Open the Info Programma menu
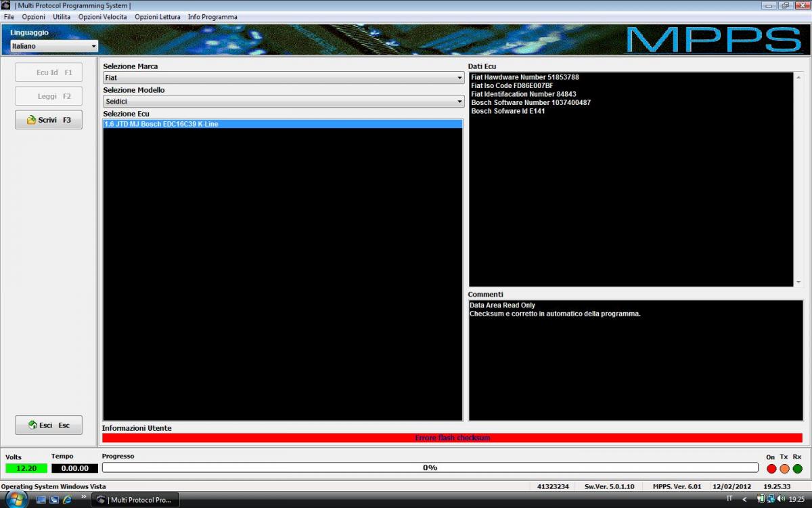The width and height of the screenshot is (812, 508). tap(212, 16)
